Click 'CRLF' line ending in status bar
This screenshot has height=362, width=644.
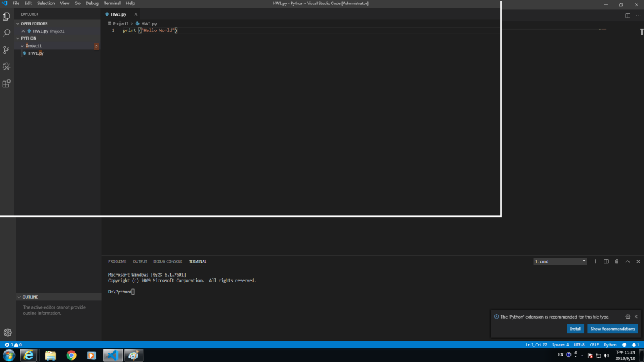pos(594,345)
